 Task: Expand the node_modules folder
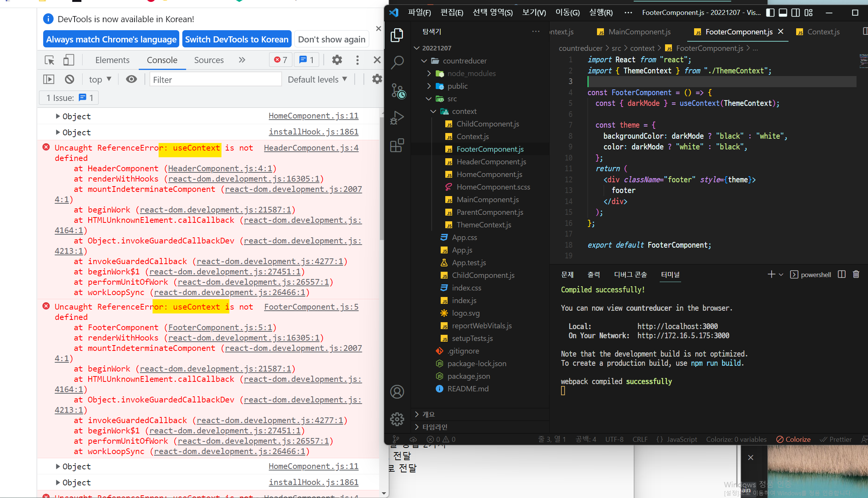[471, 73]
